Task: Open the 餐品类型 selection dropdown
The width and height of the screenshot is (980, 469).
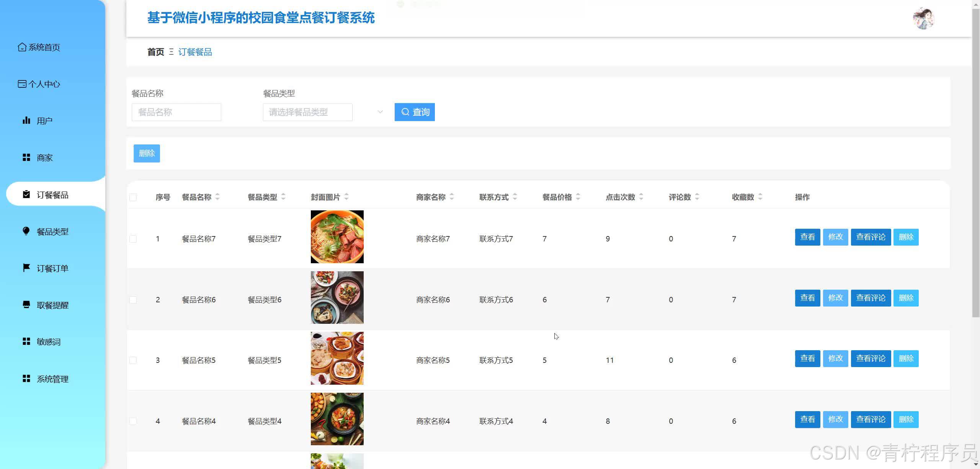Action: (307, 112)
